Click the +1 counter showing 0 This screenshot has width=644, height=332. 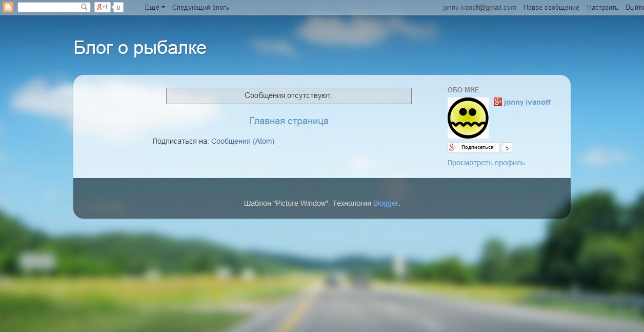point(118,8)
